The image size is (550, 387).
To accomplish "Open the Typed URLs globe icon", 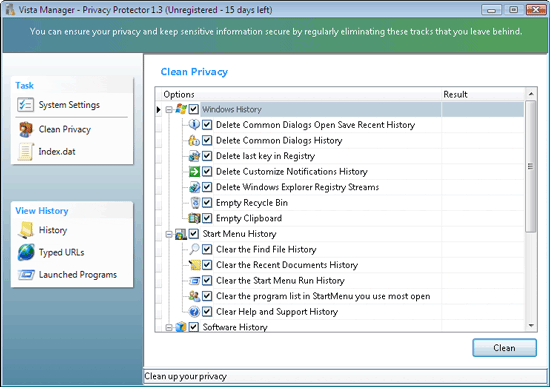I will pyautogui.click(x=26, y=252).
